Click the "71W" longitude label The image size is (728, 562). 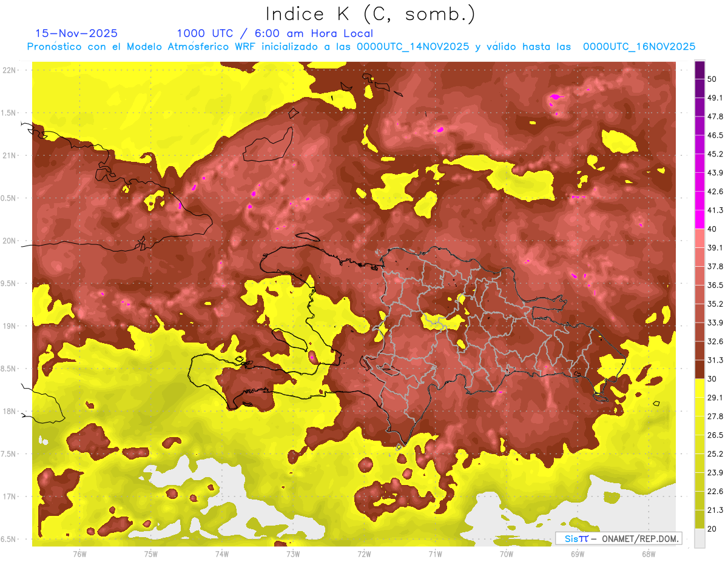435,554
